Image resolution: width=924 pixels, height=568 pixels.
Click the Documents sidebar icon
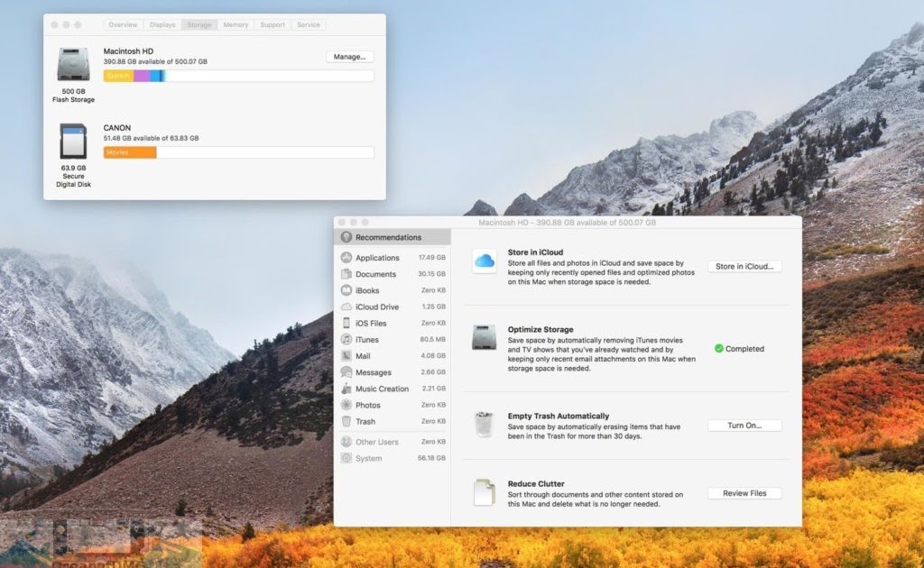click(346, 274)
